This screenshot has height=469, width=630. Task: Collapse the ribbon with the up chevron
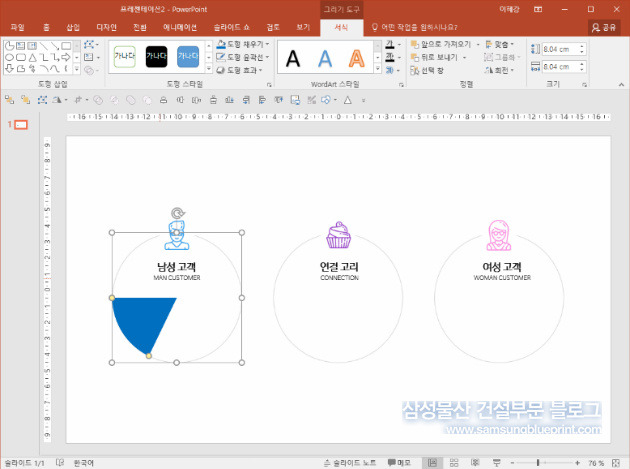coord(621,84)
